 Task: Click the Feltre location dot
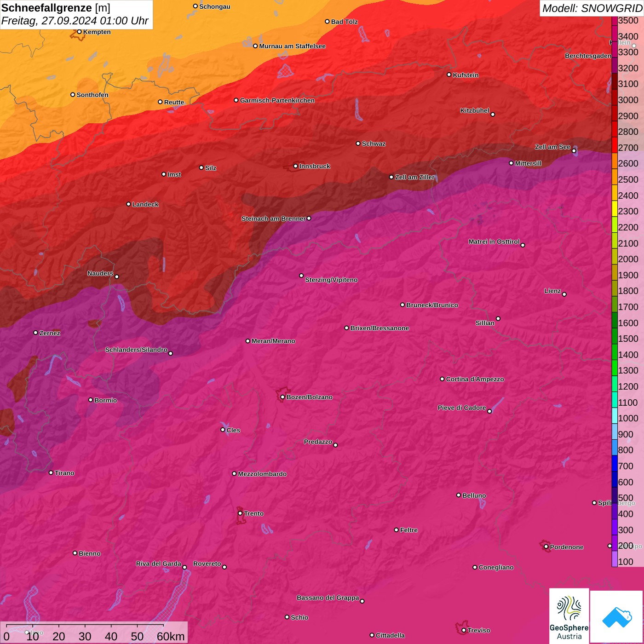396,530
